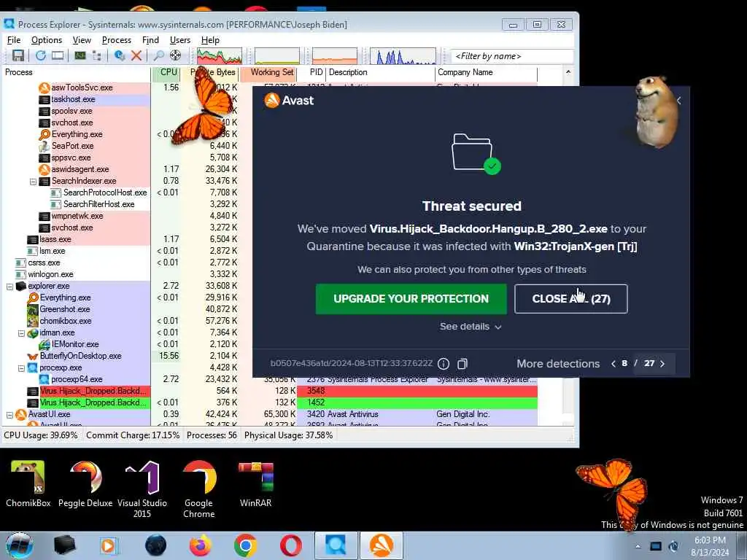Open the Process menu
The height and width of the screenshot is (560, 747).
click(116, 40)
